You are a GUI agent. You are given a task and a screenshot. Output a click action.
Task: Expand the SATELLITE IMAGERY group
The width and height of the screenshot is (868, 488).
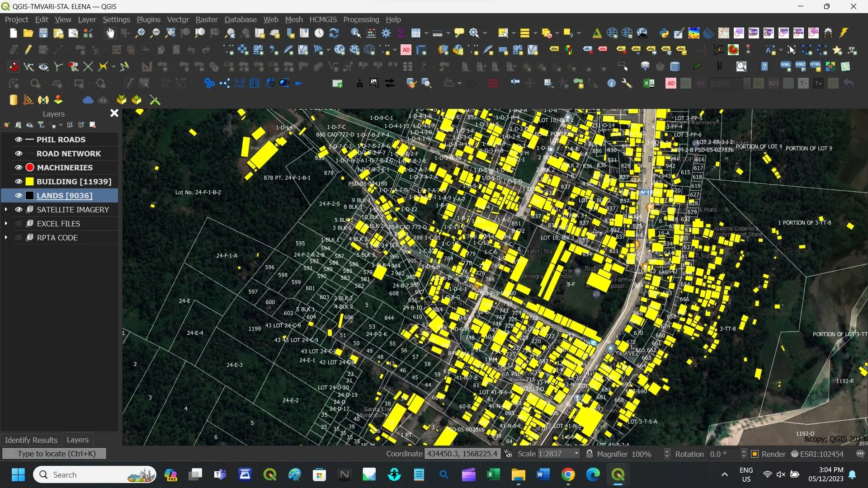pyautogui.click(x=6, y=210)
